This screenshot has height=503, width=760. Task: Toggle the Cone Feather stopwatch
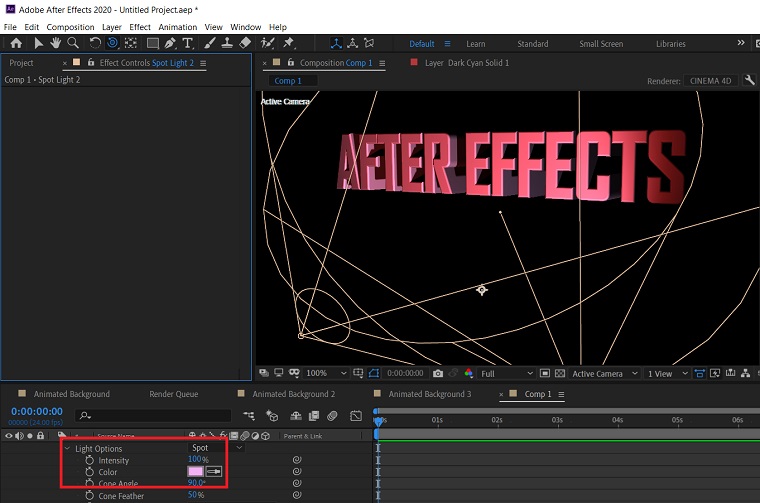(89, 495)
